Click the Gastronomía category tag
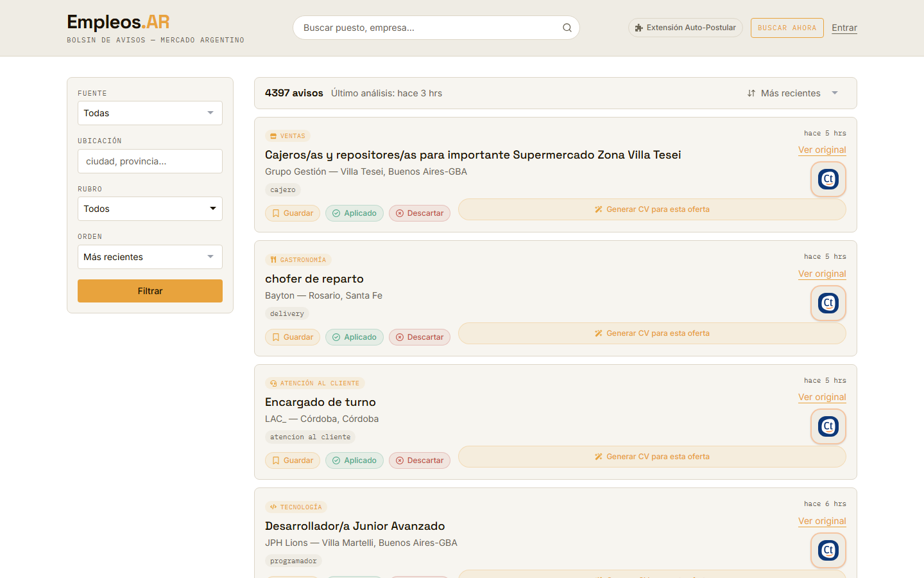924x578 pixels. 298,260
